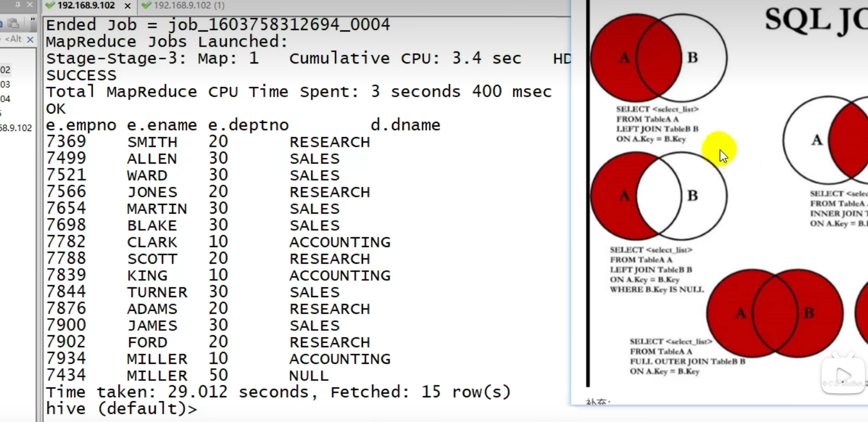Image resolution: width=868 pixels, height=422 pixels.
Task: Click the e.deptno column header
Action: tap(248, 125)
